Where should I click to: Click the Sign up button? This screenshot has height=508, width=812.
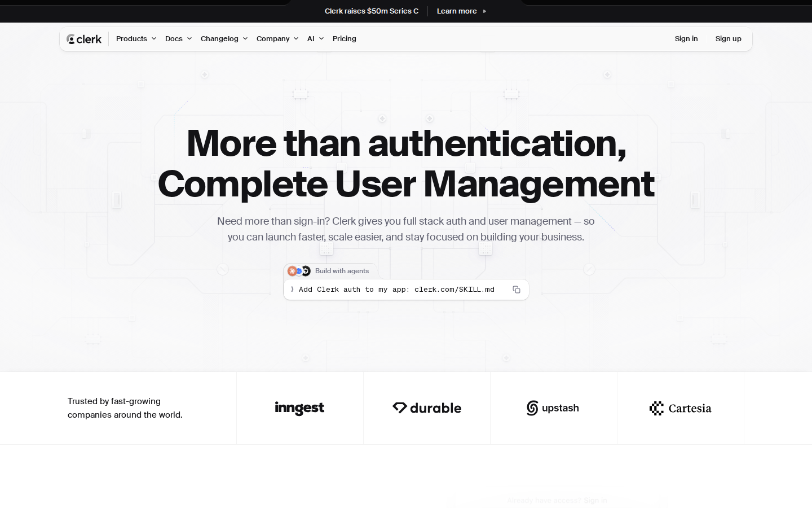tap(729, 39)
